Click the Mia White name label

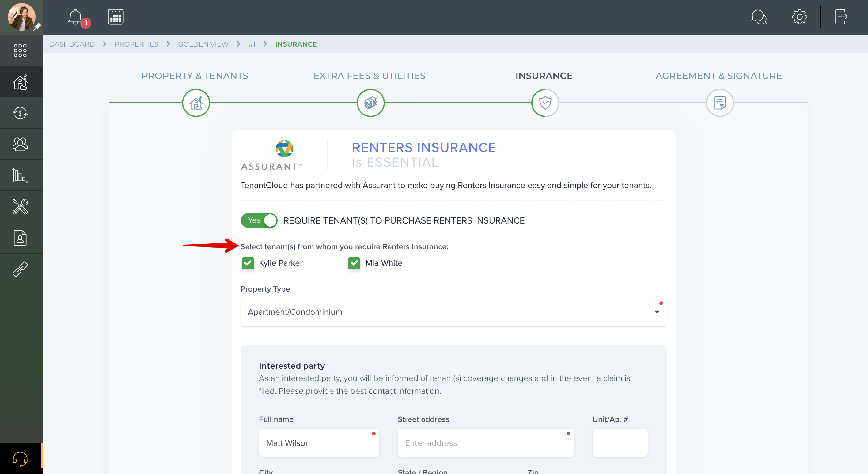coord(384,263)
